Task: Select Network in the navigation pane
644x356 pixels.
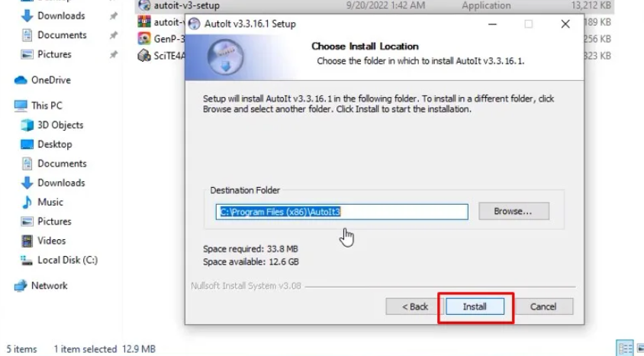Action: (x=40, y=286)
